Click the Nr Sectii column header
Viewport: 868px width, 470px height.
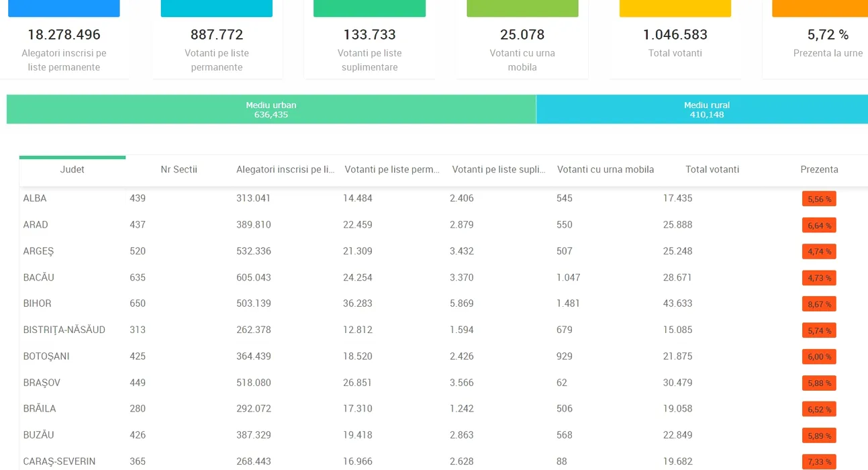(x=179, y=169)
